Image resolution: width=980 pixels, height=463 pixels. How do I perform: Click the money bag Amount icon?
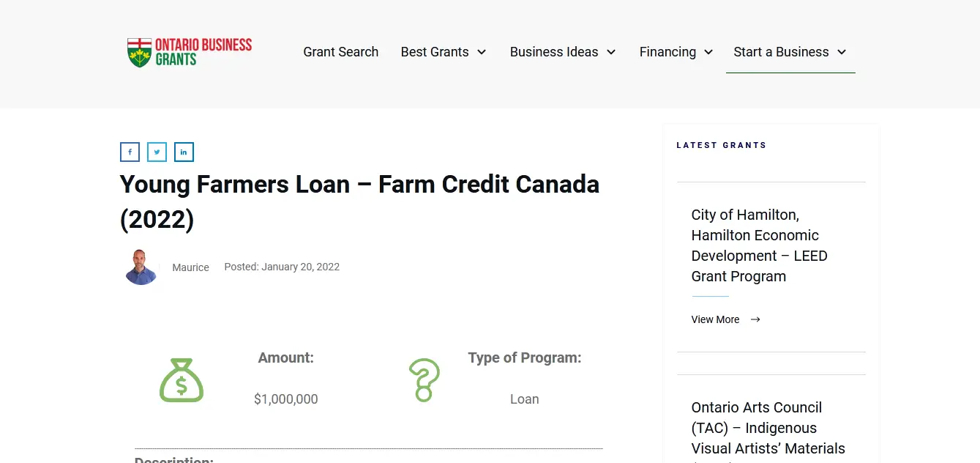point(182,379)
